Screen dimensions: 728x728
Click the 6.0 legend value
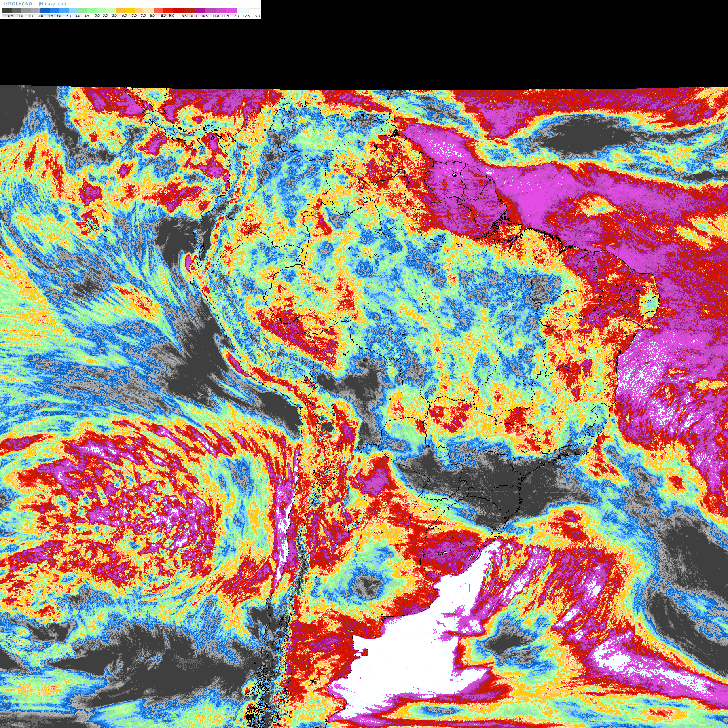(x=114, y=15)
